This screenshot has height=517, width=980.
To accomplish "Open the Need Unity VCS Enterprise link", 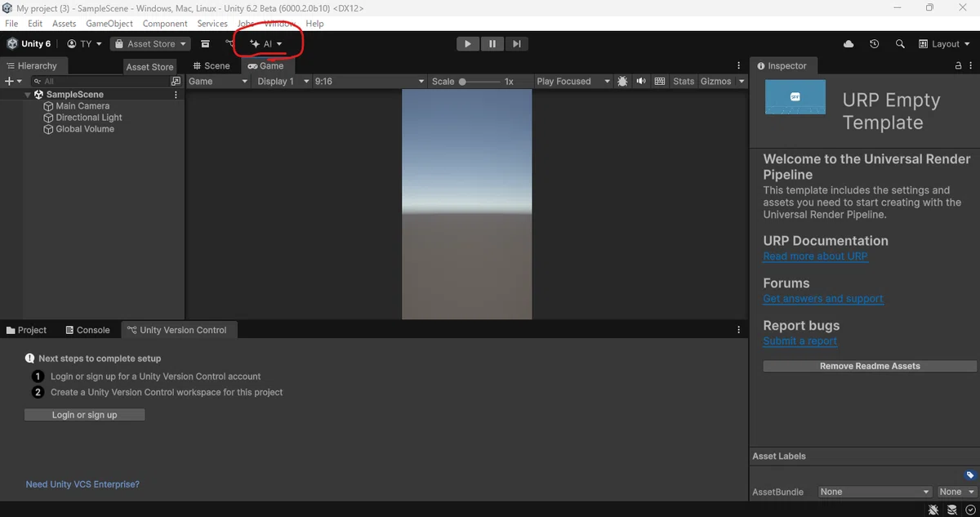I will point(82,484).
